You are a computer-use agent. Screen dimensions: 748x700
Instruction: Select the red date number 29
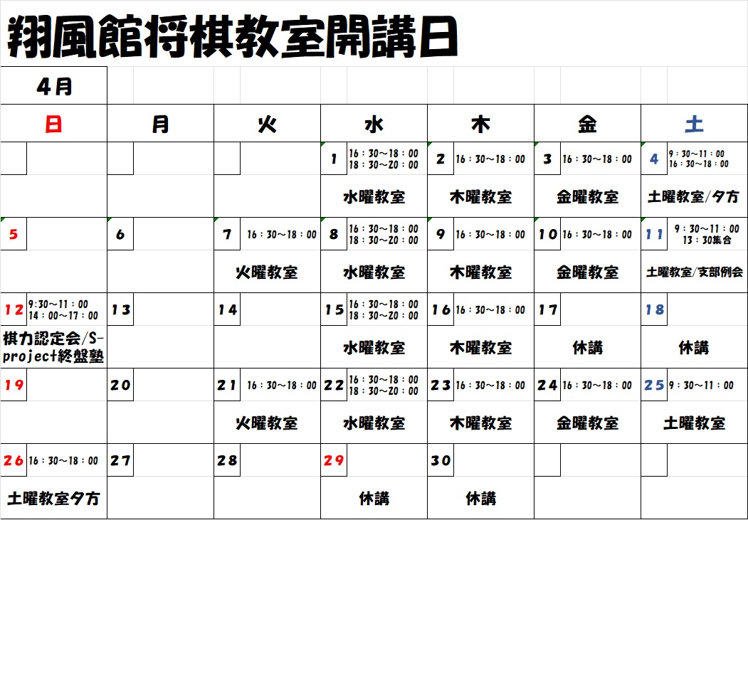point(334,460)
